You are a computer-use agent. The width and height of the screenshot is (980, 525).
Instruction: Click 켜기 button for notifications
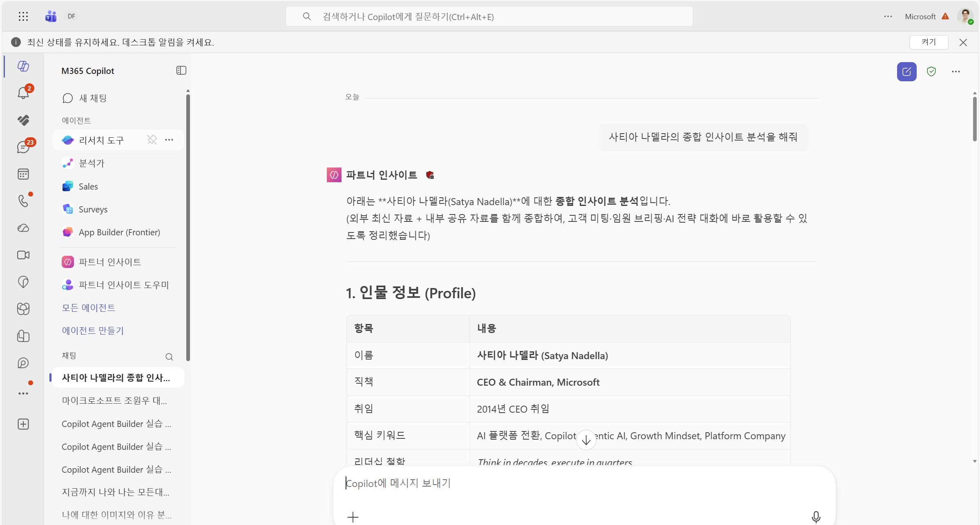coord(929,42)
